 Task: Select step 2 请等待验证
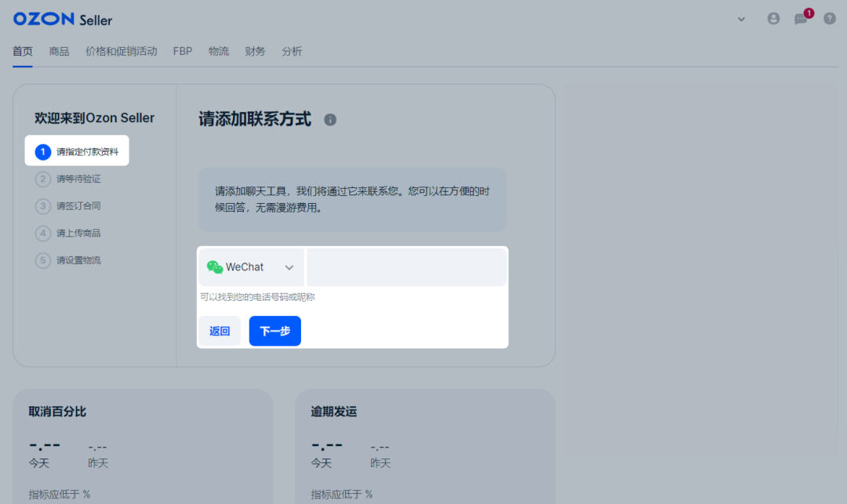[68, 179]
